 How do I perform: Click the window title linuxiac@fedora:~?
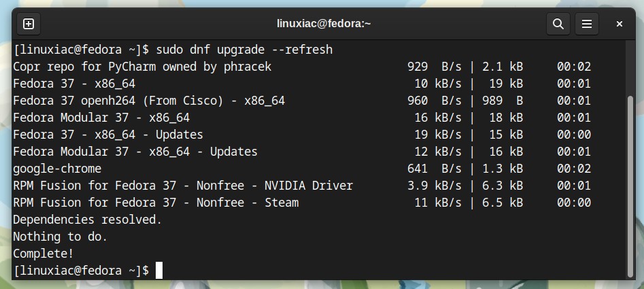(x=324, y=24)
